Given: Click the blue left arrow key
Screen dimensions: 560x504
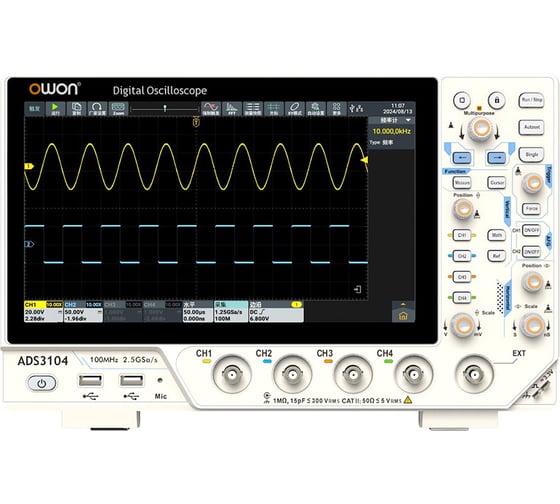Looking at the screenshot, I should coord(462,158).
